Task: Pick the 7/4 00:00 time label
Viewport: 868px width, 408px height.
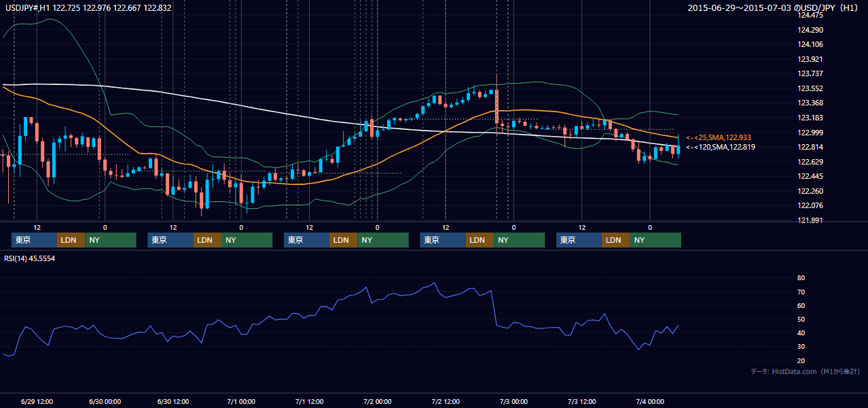Action: click(x=650, y=401)
